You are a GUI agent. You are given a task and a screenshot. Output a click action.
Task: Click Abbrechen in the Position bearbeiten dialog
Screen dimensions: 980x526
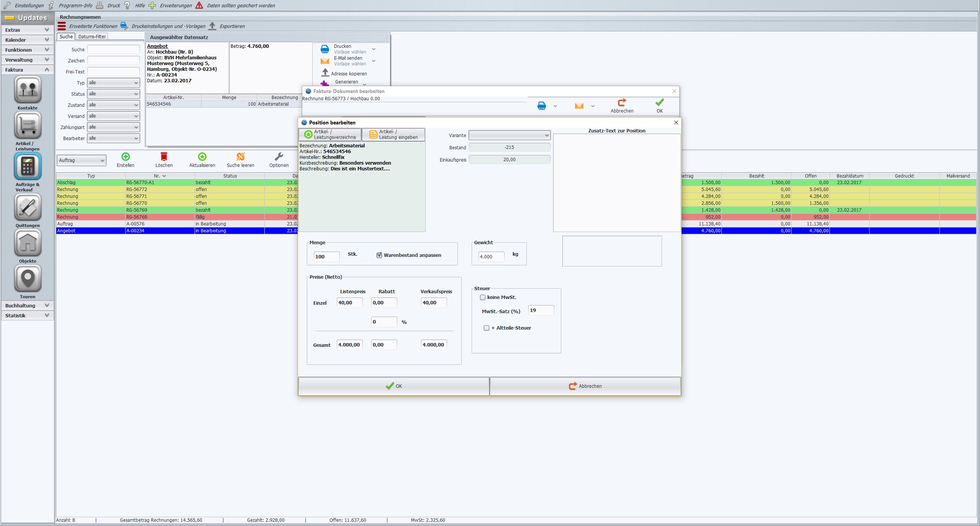pyautogui.click(x=585, y=386)
